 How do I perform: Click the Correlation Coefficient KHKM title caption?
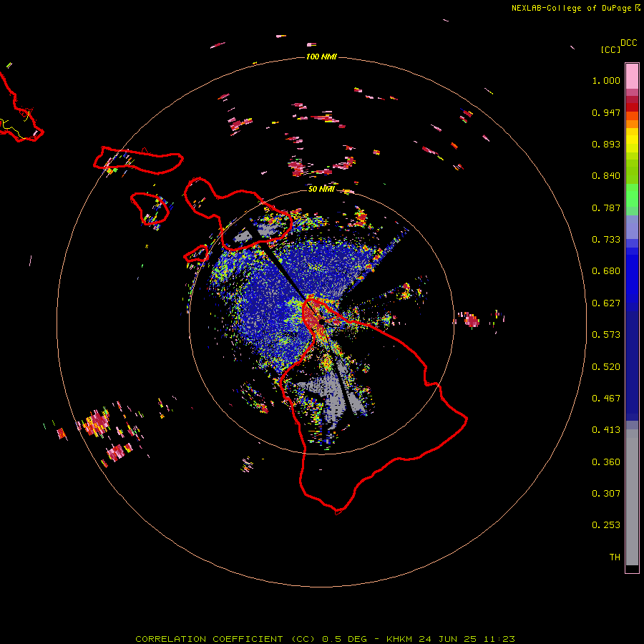(325, 639)
